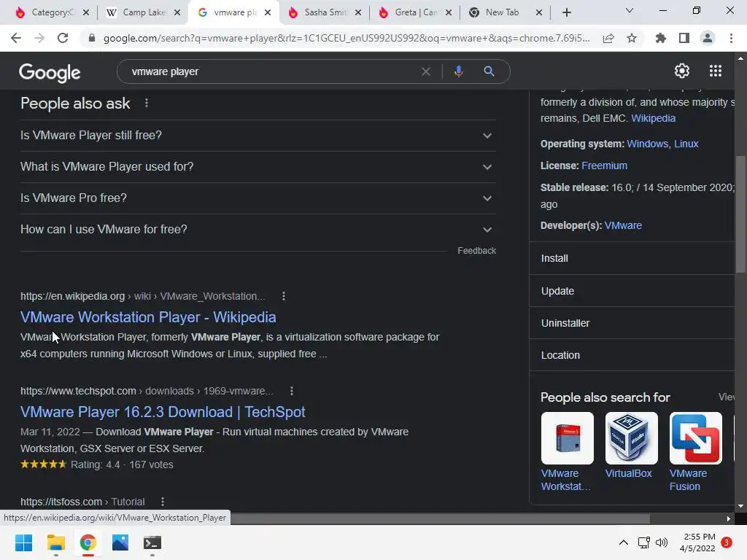Go to the Google homepage logo

[x=50, y=72]
